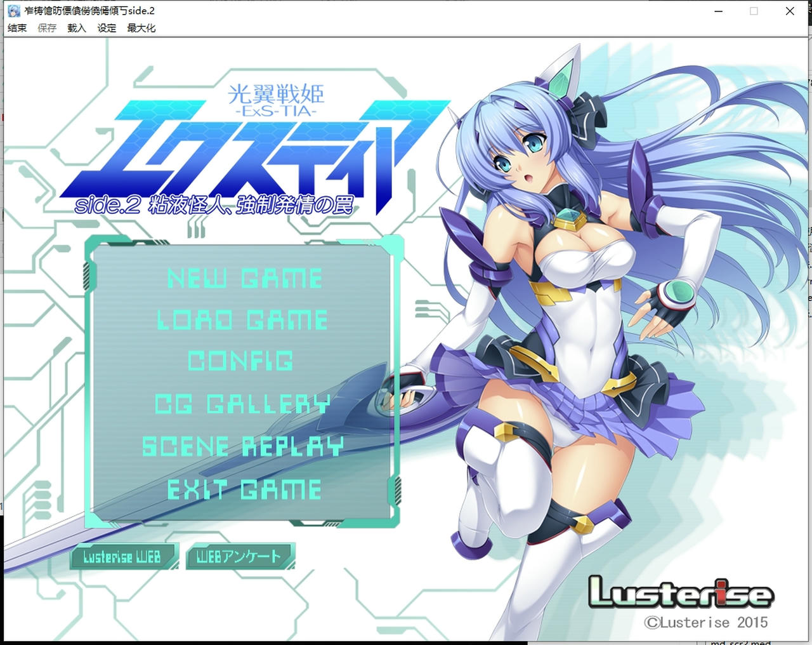Image resolution: width=812 pixels, height=645 pixels.
Task: Click the maximize window control icon
Action: click(754, 11)
